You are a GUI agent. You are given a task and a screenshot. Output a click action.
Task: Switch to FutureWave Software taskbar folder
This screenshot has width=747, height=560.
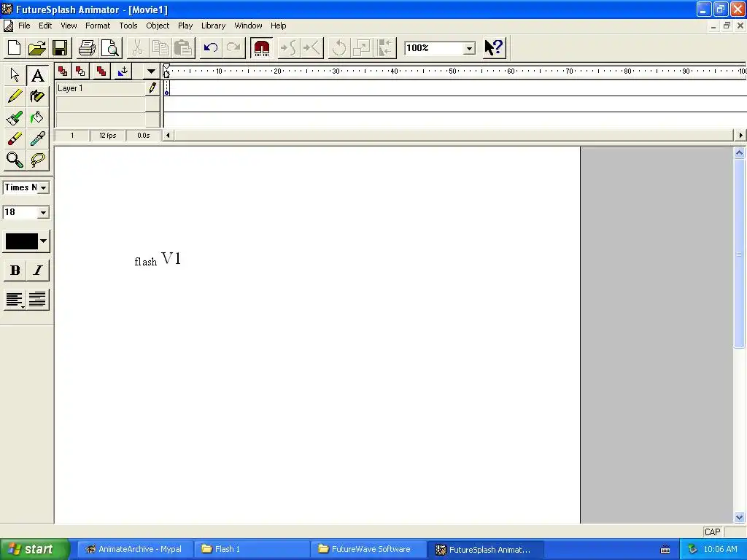pos(368,549)
